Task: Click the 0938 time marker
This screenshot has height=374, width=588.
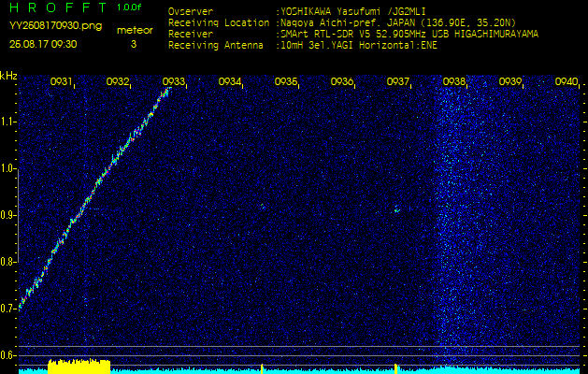Action: pyautogui.click(x=453, y=81)
